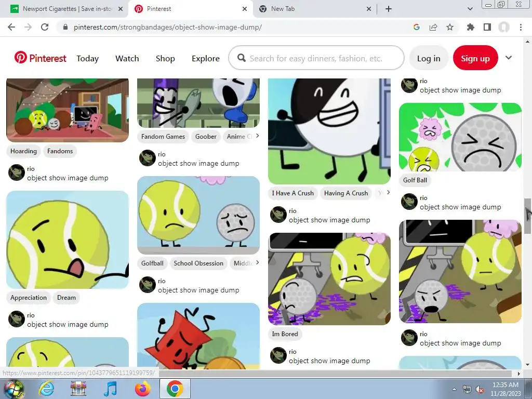The width and height of the screenshot is (532, 399).
Task: Open the Explore menu item
Action: (206, 58)
